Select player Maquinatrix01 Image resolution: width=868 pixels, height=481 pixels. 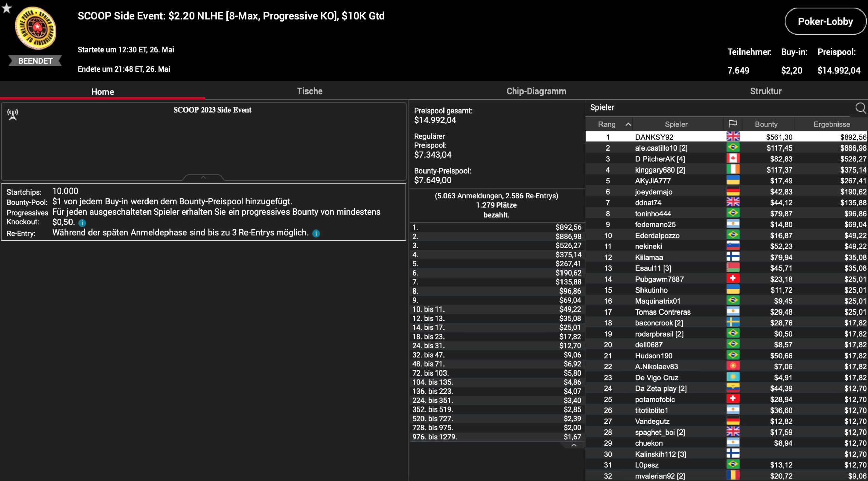click(657, 301)
